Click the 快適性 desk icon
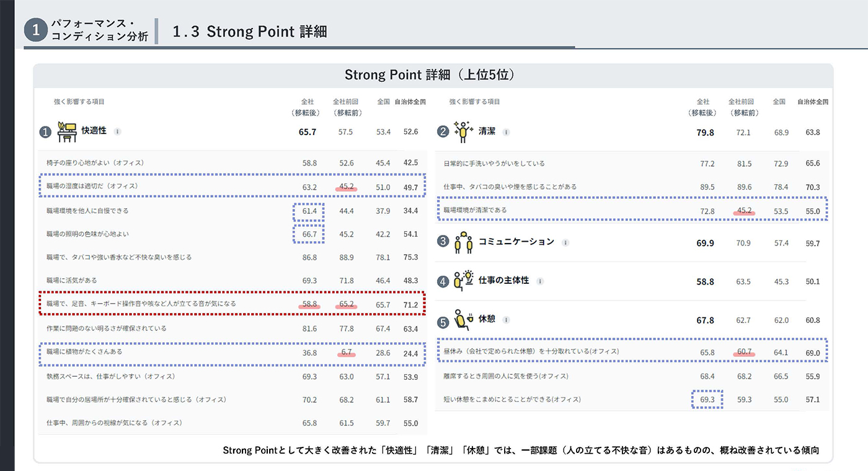This screenshot has width=868, height=471. pos(66,131)
